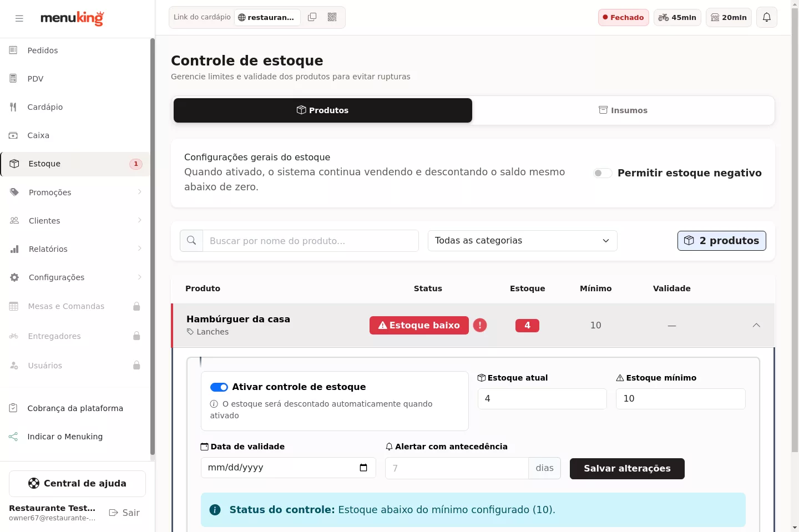Collapse the Hambúrguer da casa row
This screenshot has height=532, width=799.
(756, 325)
